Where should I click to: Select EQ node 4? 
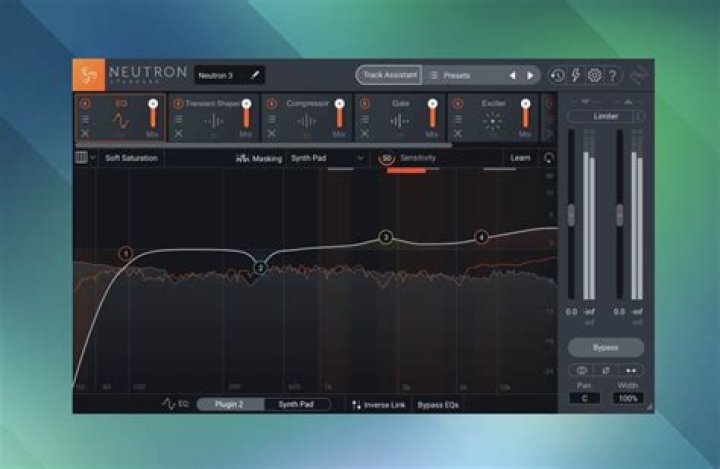(481, 237)
